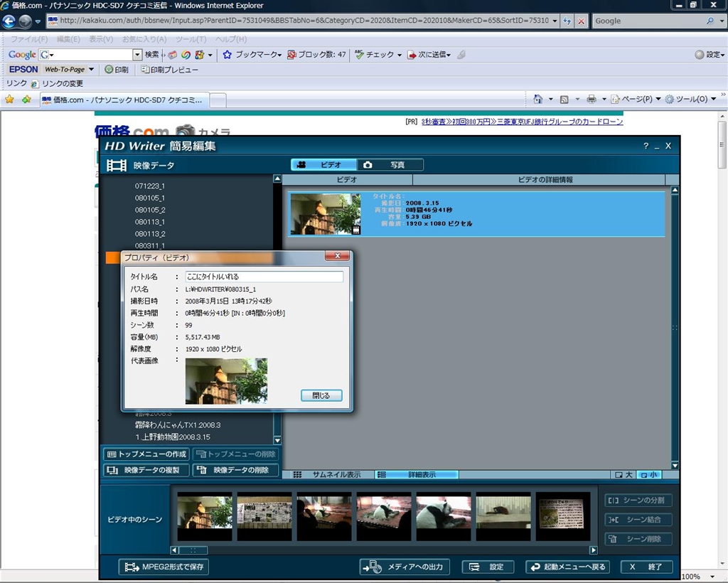Click トップメニューの作成 button
728x583 pixels.
(x=146, y=454)
